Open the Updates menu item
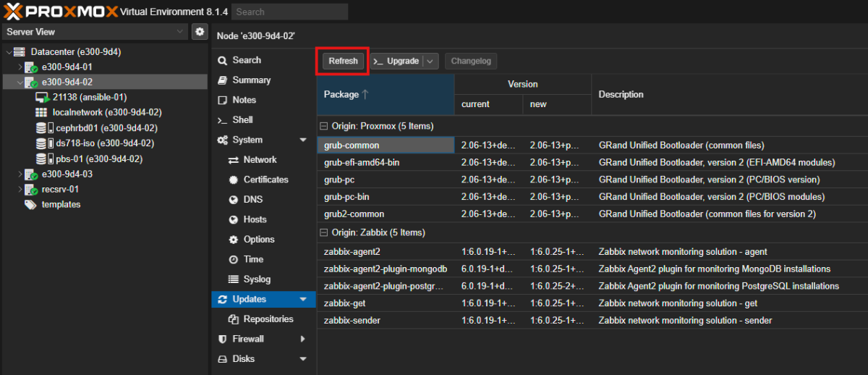This screenshot has width=868, height=375. click(x=264, y=299)
